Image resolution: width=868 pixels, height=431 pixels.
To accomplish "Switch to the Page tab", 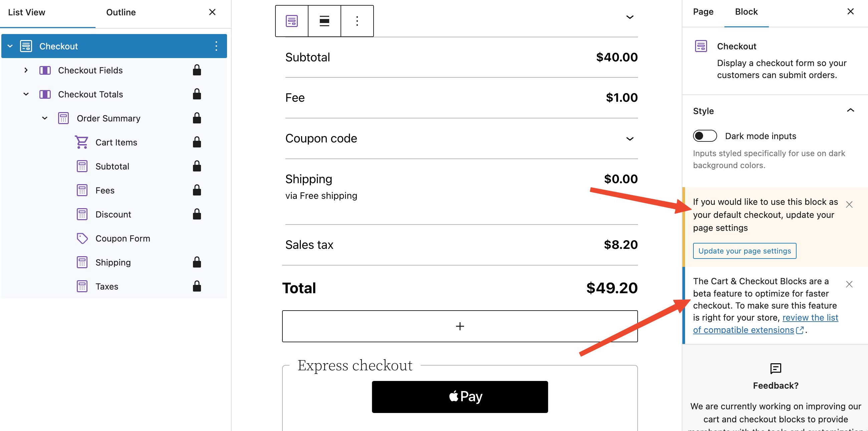I will point(703,12).
